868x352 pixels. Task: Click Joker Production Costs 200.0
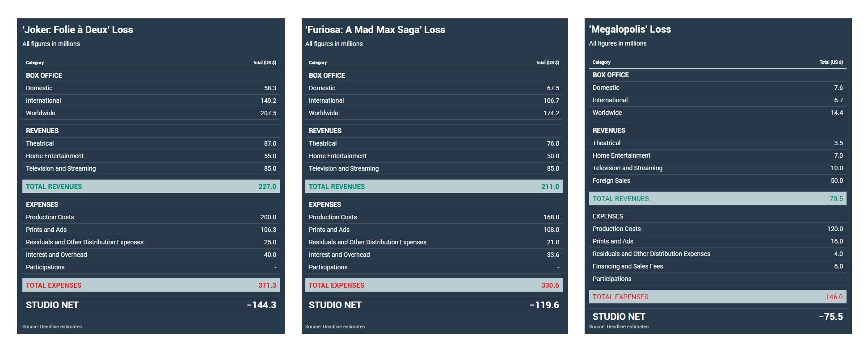pyautogui.click(x=268, y=217)
